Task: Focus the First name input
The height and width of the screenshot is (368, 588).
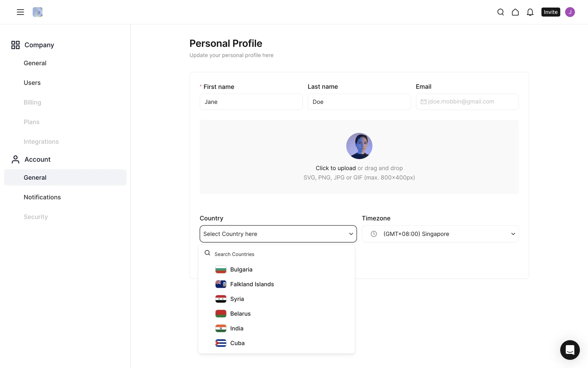Action: [x=251, y=102]
